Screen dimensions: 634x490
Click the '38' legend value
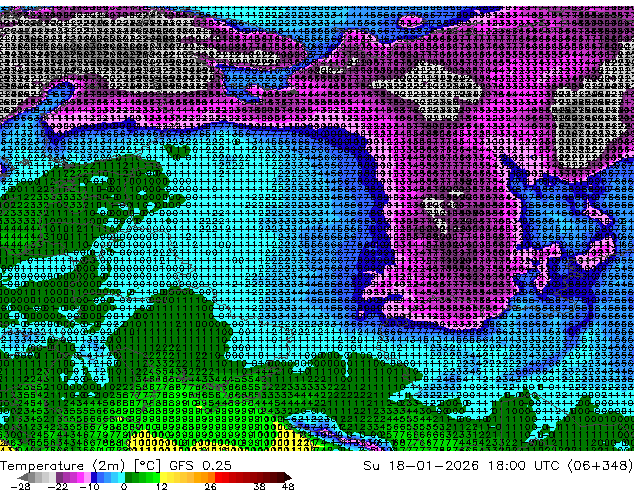click(260, 486)
